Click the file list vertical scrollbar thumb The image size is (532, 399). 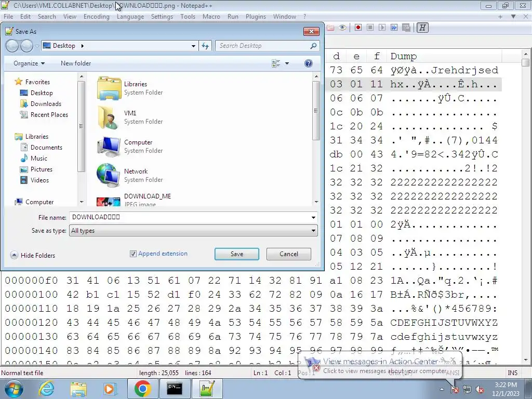[316, 111]
